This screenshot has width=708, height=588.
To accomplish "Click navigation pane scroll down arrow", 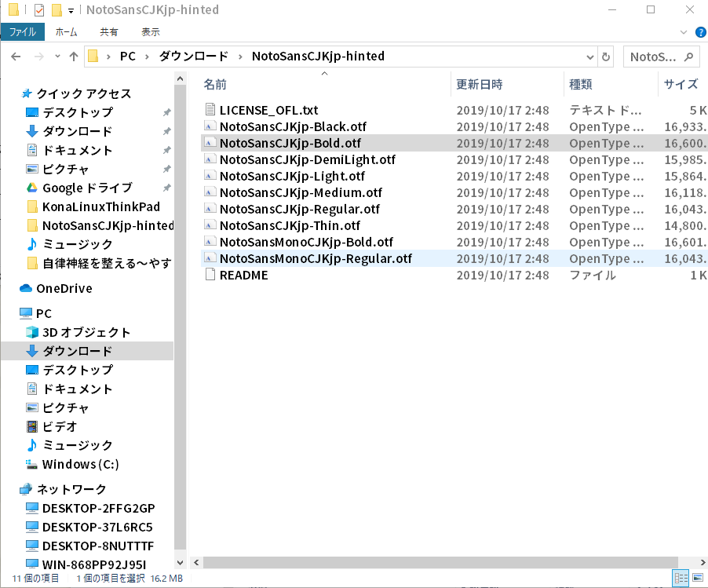I will point(181,563).
